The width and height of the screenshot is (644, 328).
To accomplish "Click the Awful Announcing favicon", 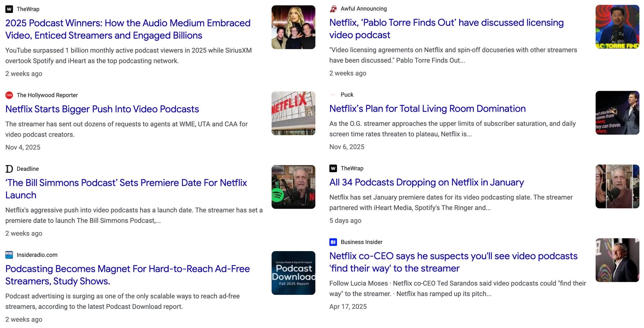I will click(333, 9).
